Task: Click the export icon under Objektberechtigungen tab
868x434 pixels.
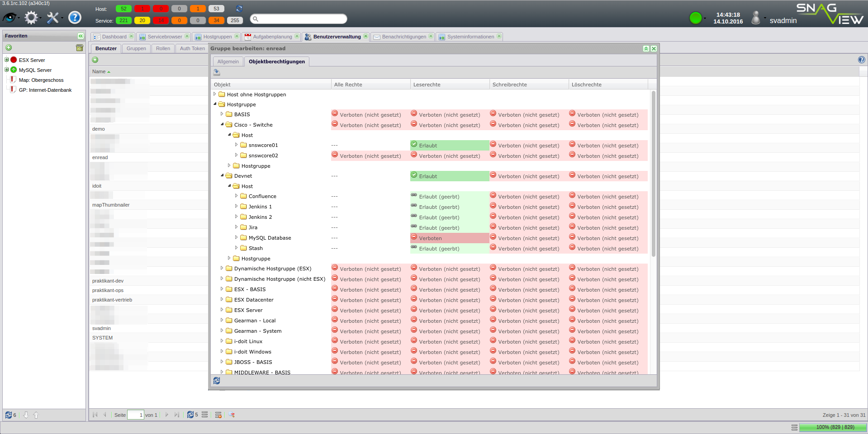Action: click(217, 72)
